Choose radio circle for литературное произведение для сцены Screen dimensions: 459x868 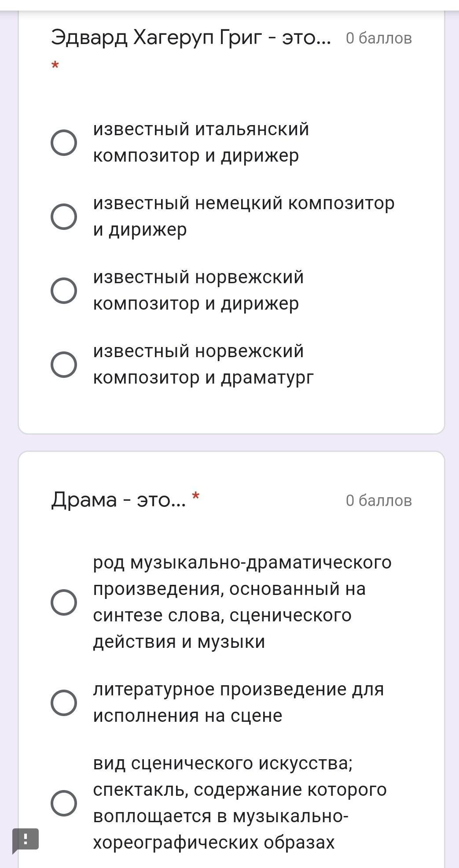click(x=64, y=702)
